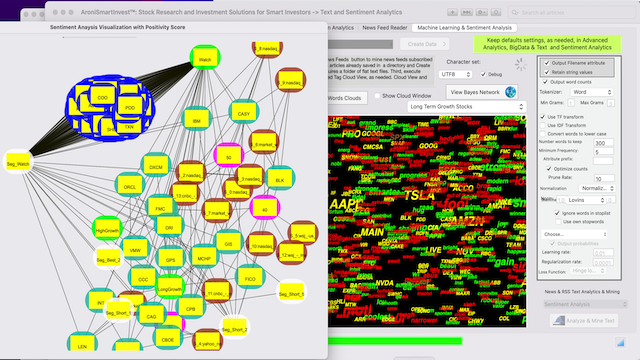Click the circle icon toolbar button beside gear
Screen dimensions: 640x360
point(496,12)
